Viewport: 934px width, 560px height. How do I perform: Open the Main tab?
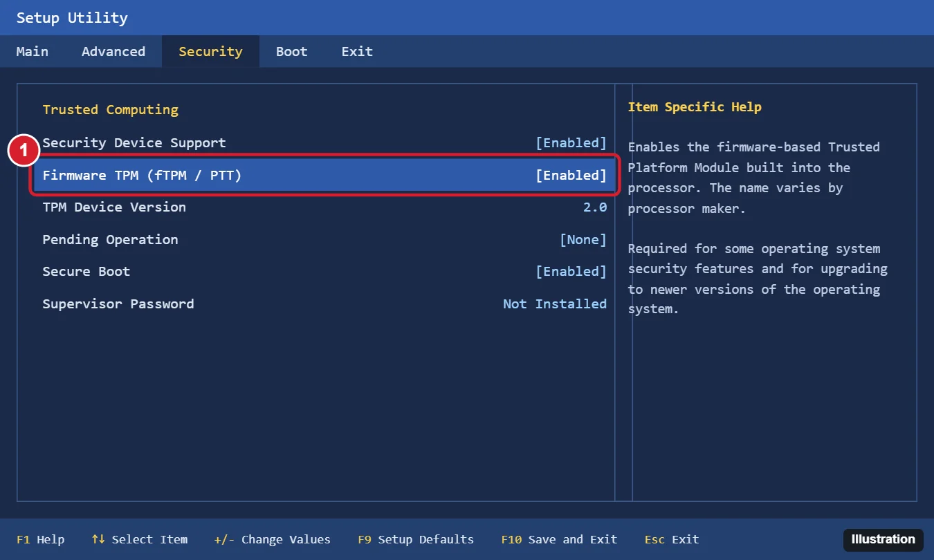33,52
